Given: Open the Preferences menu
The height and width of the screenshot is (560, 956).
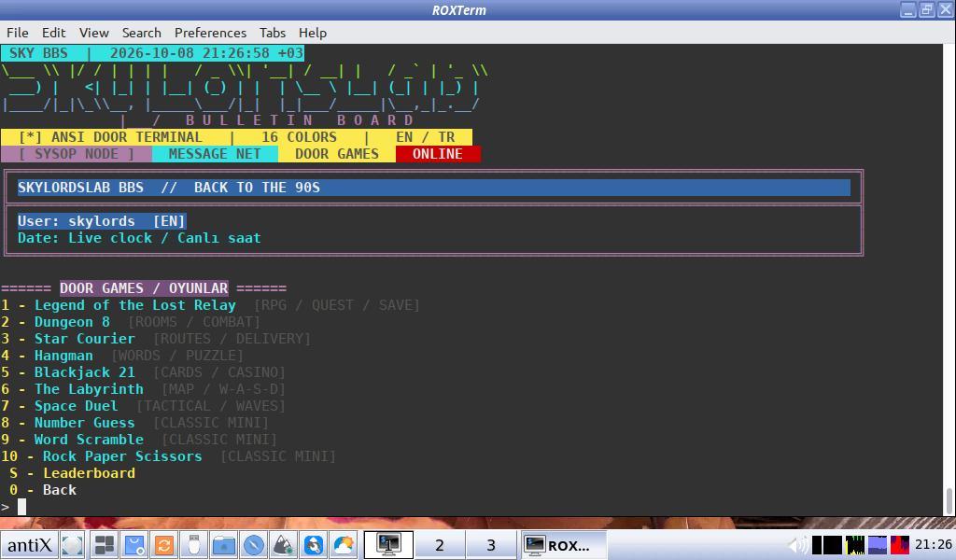Looking at the screenshot, I should [210, 33].
